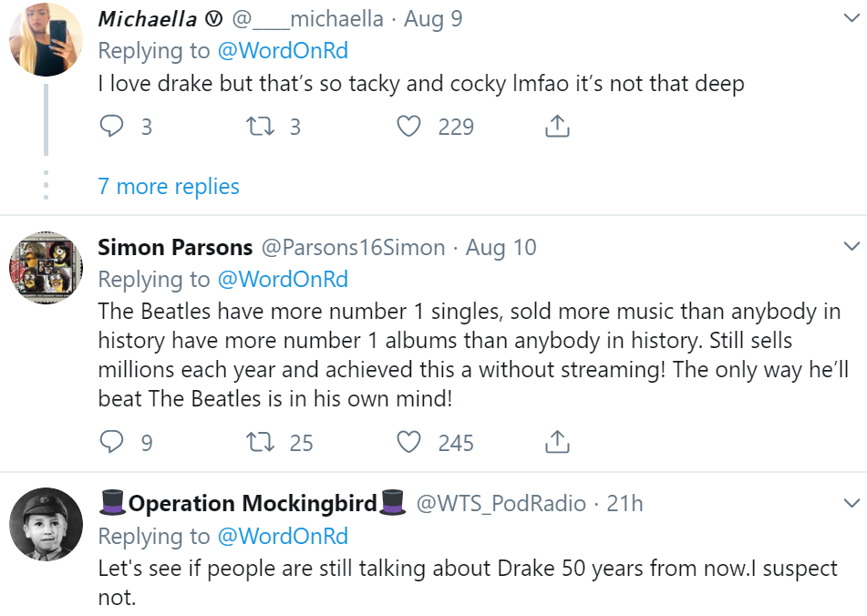Reply to Simon Parsons' Beatles tweet
The width and height of the screenshot is (867, 616).
pos(111,442)
